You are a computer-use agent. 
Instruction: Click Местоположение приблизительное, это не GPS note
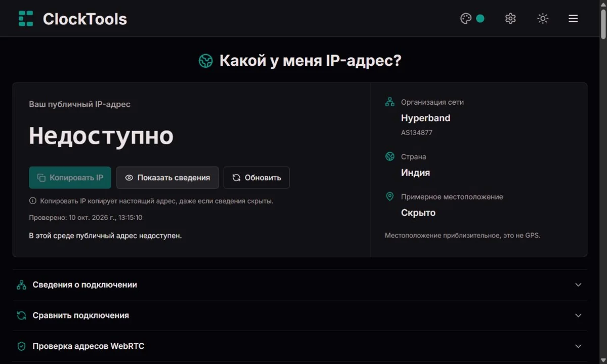[463, 235]
